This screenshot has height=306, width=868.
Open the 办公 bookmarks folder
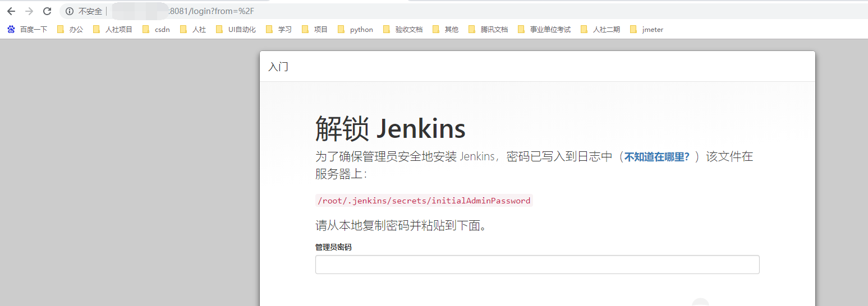tap(70, 30)
